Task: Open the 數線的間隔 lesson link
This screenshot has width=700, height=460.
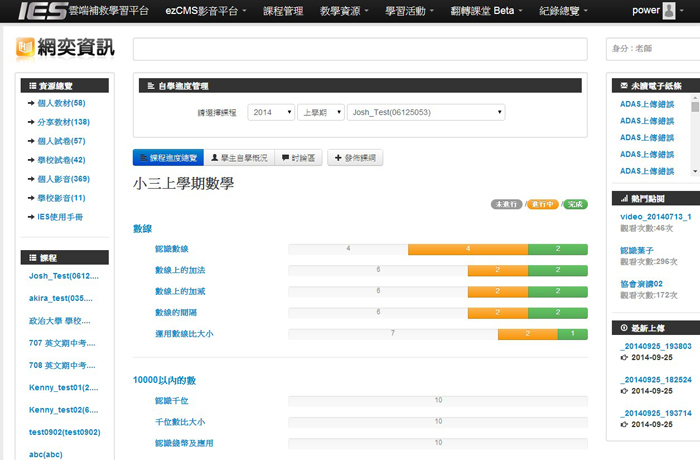Action: click(x=176, y=313)
